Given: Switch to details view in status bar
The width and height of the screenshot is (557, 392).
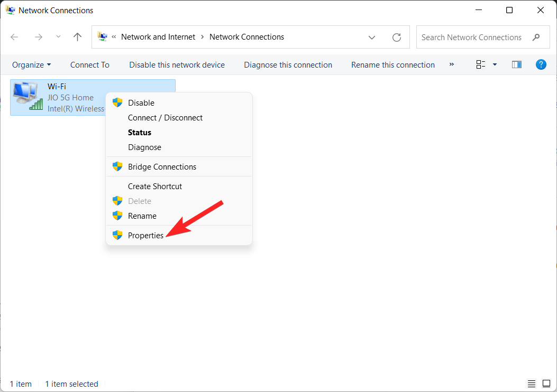Looking at the screenshot, I should coord(532,384).
